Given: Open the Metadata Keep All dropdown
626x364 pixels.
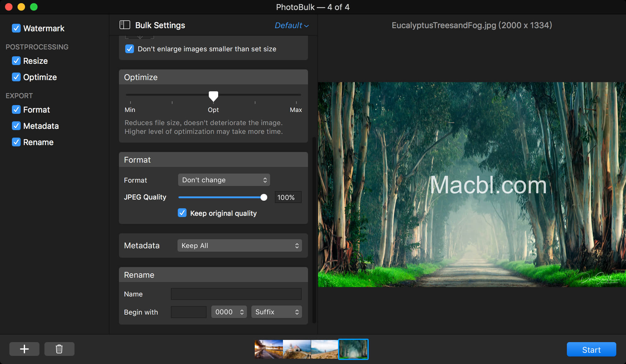Looking at the screenshot, I should (x=240, y=245).
